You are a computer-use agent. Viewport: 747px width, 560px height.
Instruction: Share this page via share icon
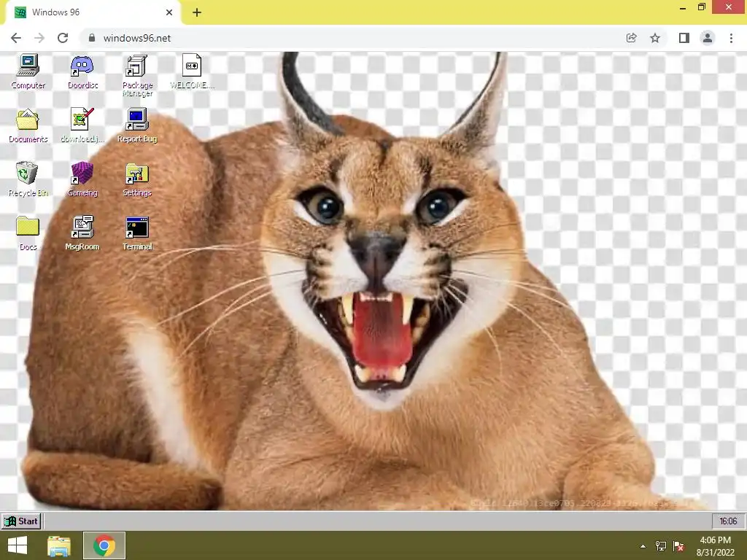pos(631,38)
